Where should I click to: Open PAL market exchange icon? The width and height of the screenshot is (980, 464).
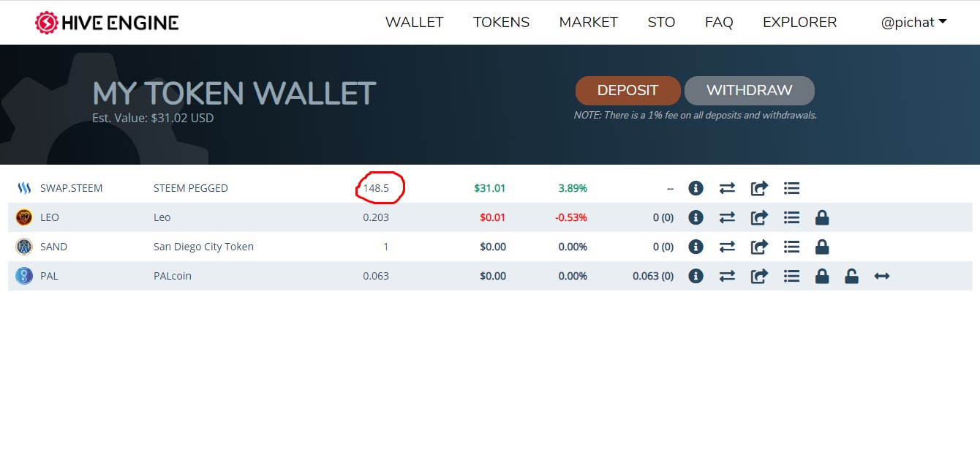pos(727,276)
